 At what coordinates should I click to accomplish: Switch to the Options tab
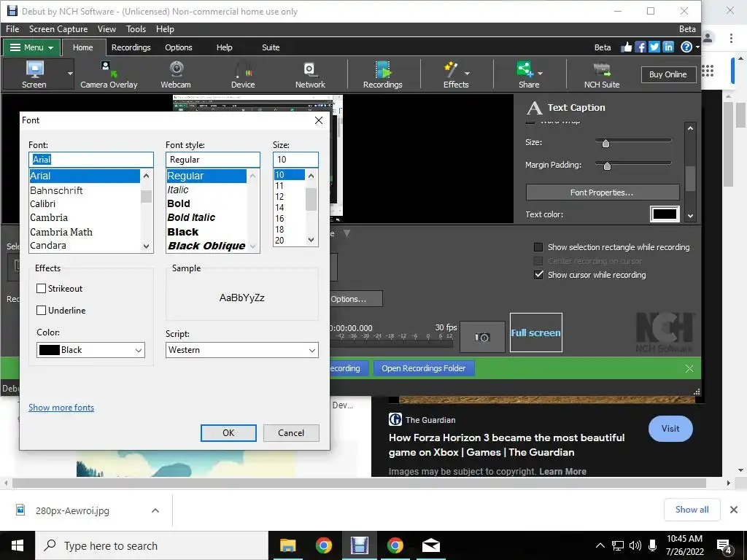[179, 47]
